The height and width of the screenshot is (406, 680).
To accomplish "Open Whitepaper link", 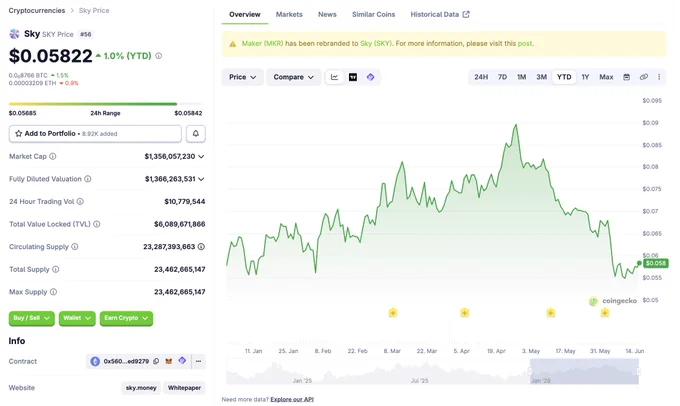I will tap(184, 388).
